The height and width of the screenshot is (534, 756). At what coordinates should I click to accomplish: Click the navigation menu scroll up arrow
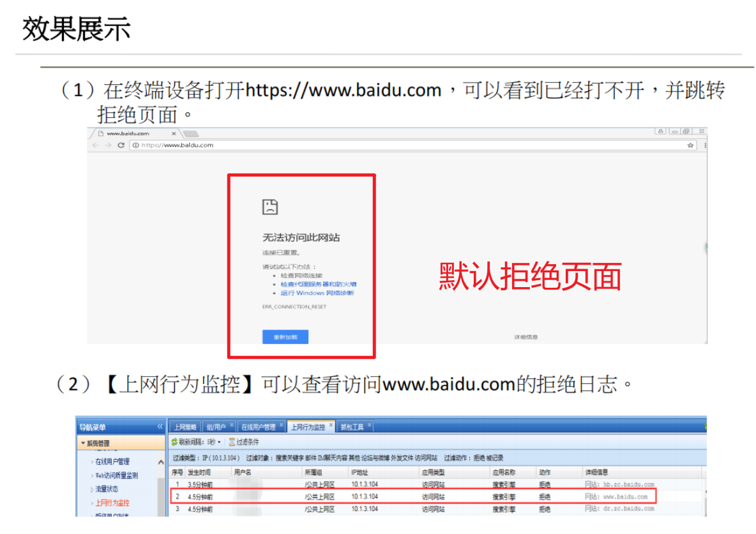(x=161, y=462)
